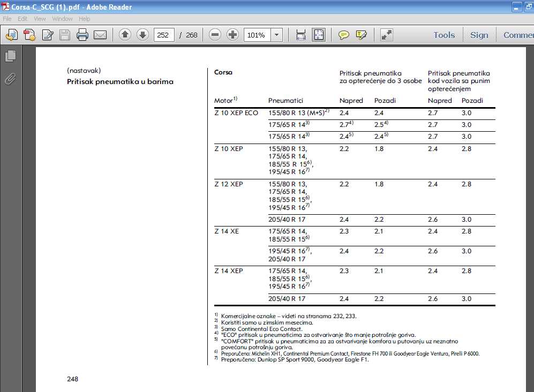This screenshot has width=534, height=392.
Task: Open the File menu
Action: [x=7, y=19]
